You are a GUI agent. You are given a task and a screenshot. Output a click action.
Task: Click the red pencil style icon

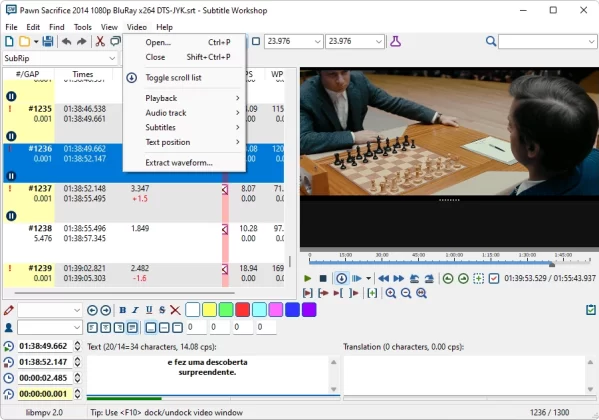8,310
